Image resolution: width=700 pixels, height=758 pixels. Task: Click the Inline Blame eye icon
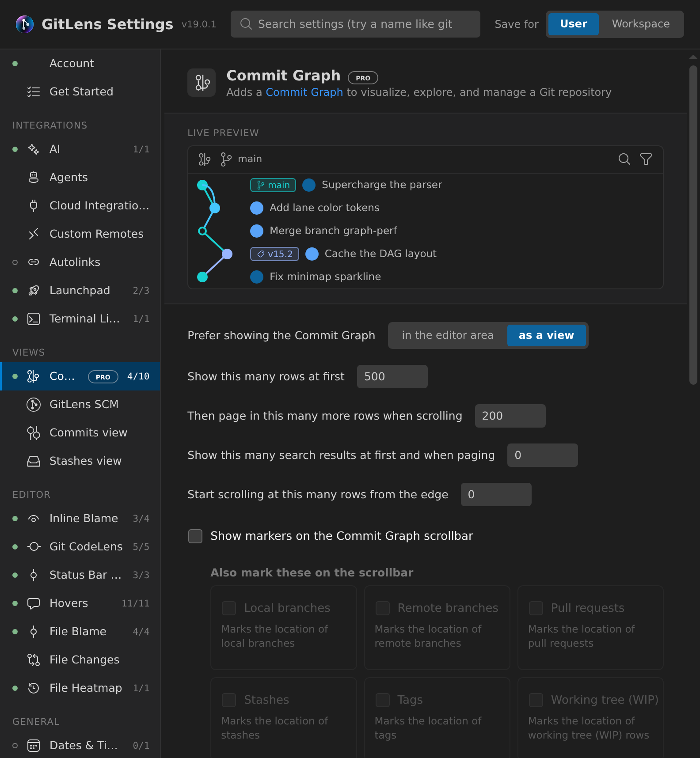[34, 519]
